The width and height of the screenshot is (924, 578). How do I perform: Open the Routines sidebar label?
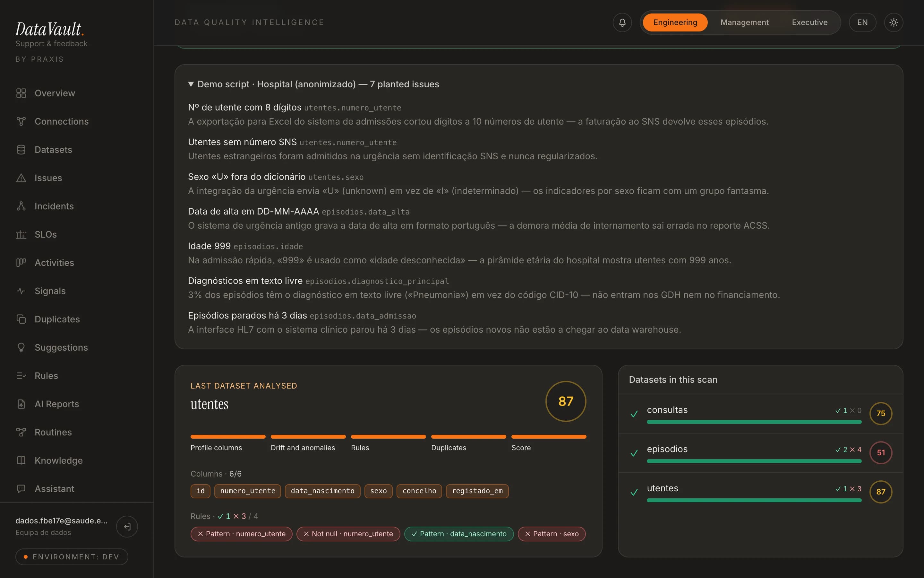click(x=53, y=432)
